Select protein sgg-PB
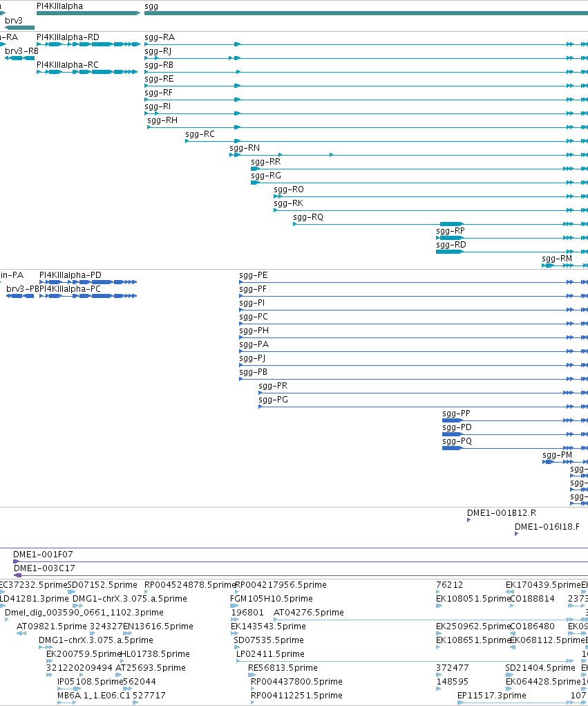Screen dimensions: 588x706 (x=413, y=379)
